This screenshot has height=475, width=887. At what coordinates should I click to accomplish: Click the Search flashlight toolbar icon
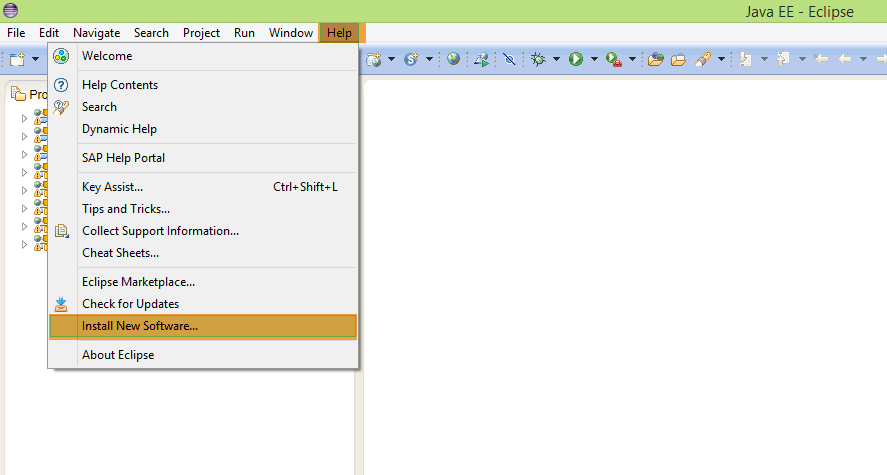tap(702, 59)
